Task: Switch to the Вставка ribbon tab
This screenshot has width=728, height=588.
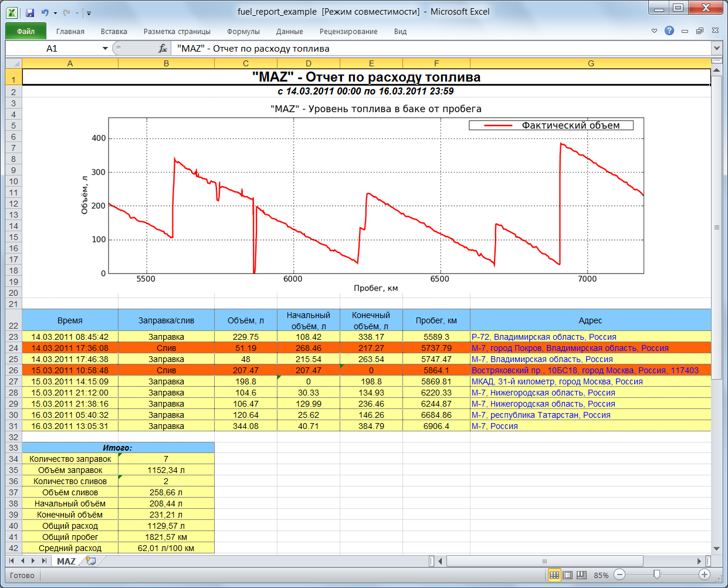Action: [114, 32]
